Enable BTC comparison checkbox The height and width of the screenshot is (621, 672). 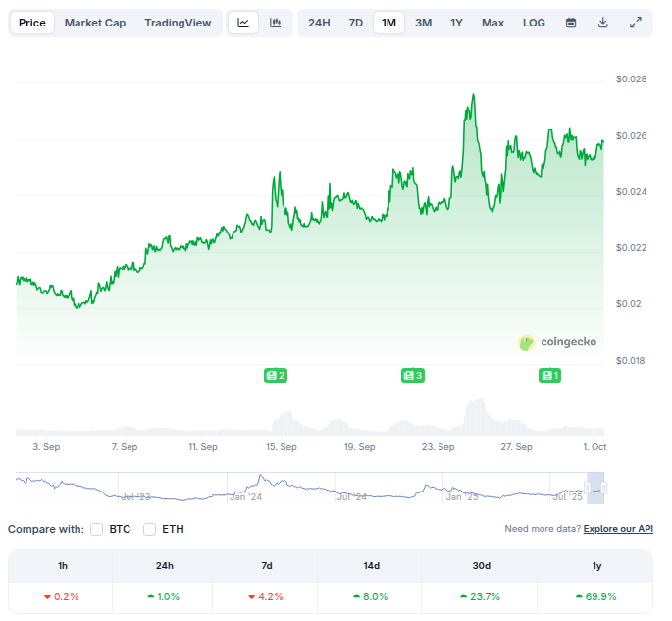point(97,529)
